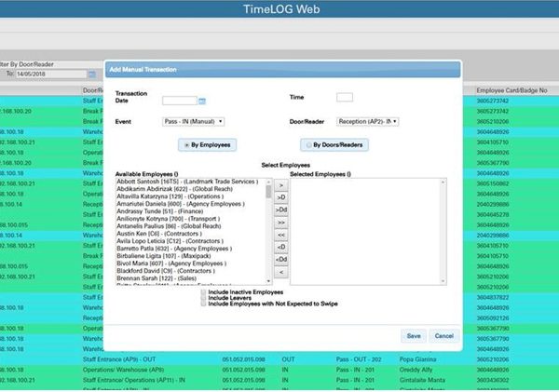Move all employees with the >> button
This screenshot has height=392, width=559.
[x=281, y=223]
